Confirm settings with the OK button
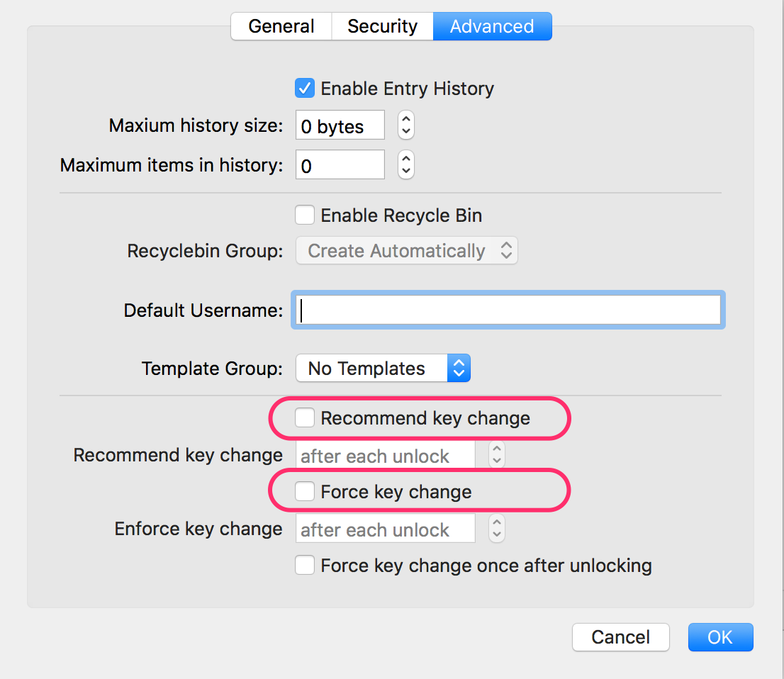 [x=720, y=637]
